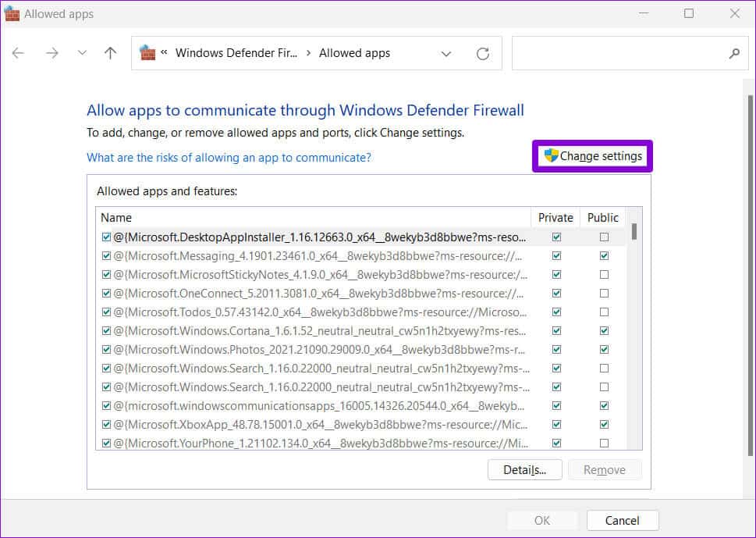Viewport: 756px width, 538px height.
Task: Toggle the DesktopAppInstaller name checkbox
Action: coord(107,237)
